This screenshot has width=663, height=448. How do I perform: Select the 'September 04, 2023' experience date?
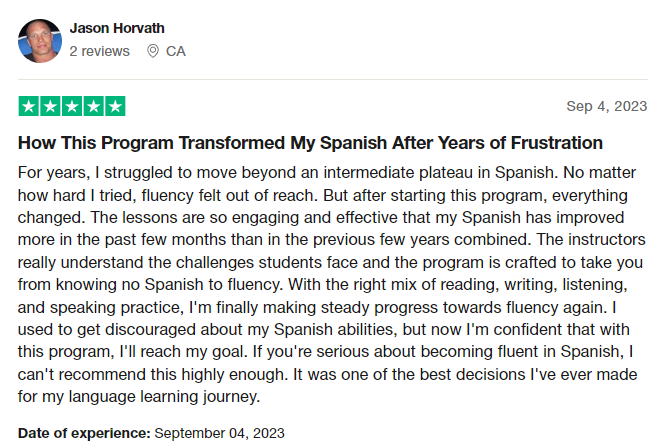coord(219,433)
